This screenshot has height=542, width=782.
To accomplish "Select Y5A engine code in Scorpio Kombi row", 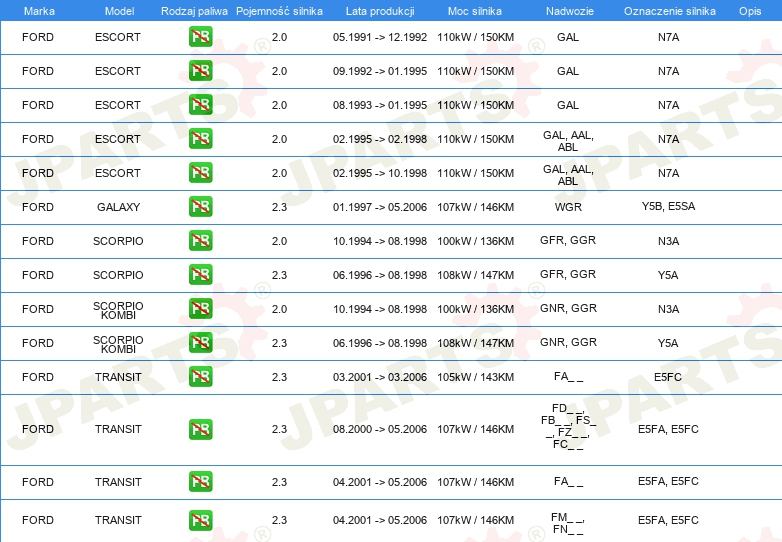I will (668, 343).
